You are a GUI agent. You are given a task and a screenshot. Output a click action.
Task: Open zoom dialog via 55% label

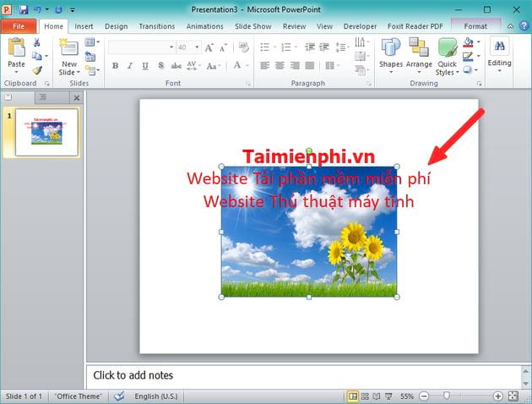point(406,396)
